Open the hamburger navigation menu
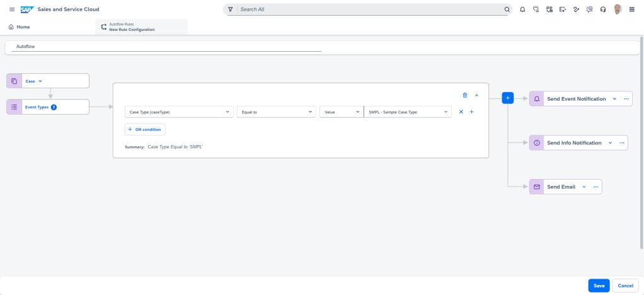The image size is (644, 295). click(12, 9)
